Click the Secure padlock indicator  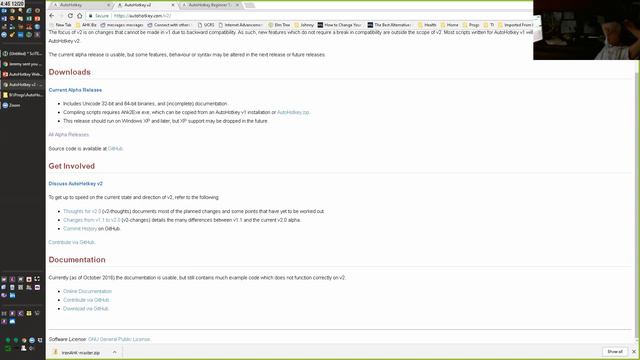99,16
